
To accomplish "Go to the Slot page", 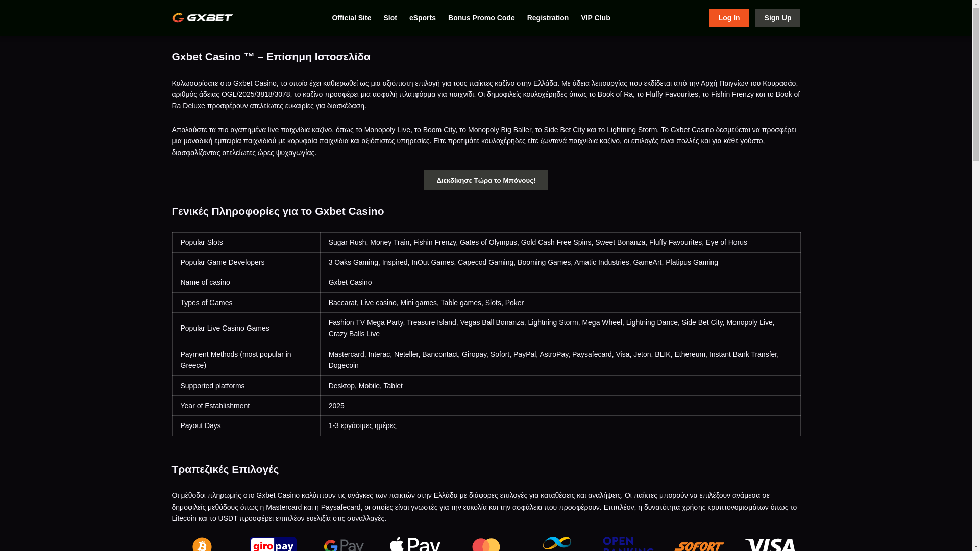I will click(x=390, y=18).
